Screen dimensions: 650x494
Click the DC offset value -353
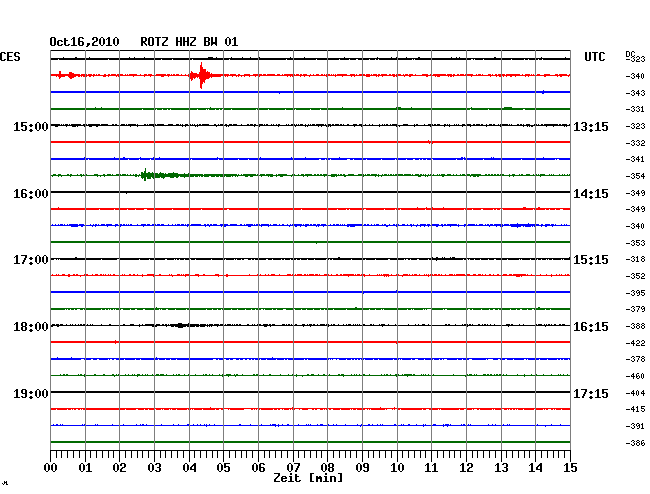coord(635,243)
